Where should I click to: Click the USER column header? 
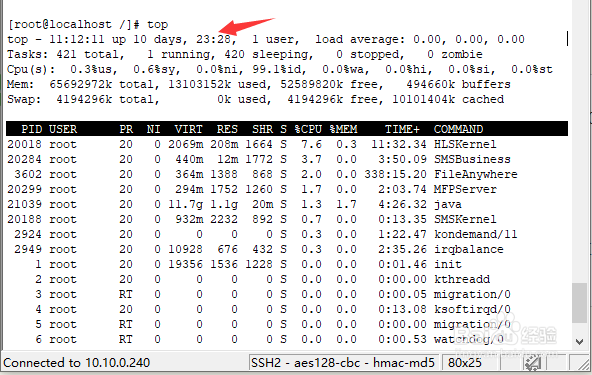(x=63, y=129)
